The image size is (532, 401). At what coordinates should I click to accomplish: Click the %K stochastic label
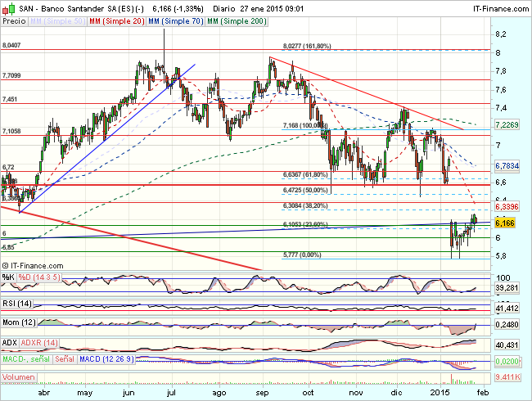[8, 277]
